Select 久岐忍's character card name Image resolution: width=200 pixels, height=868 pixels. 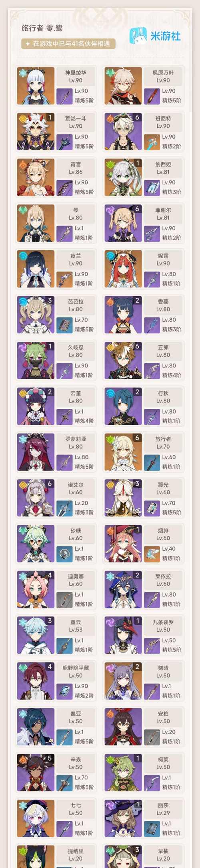[x=76, y=347]
